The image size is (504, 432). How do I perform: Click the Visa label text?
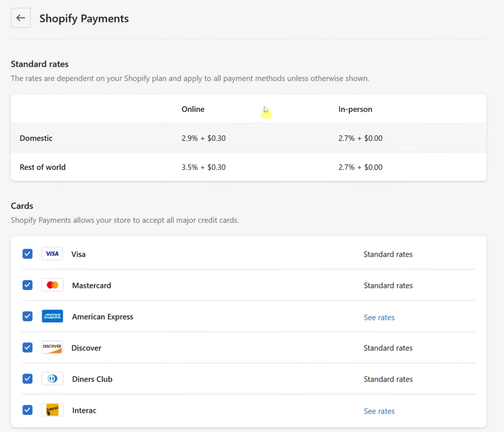coord(78,254)
